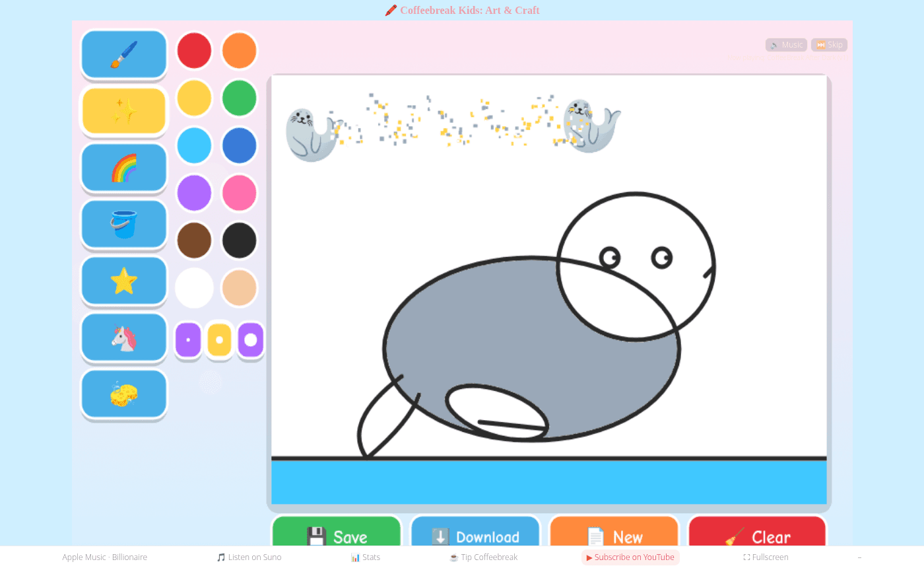The width and height of the screenshot is (924, 568).
Task: Toggle the Music button
Action: pos(786,45)
